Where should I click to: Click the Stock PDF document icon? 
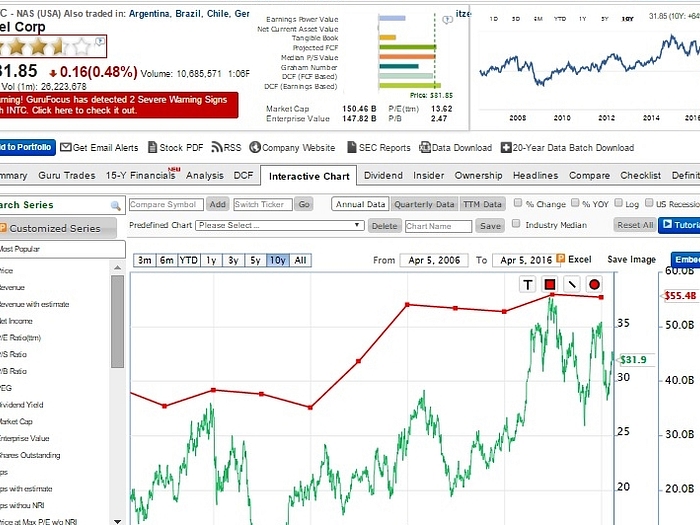pyautogui.click(x=152, y=148)
